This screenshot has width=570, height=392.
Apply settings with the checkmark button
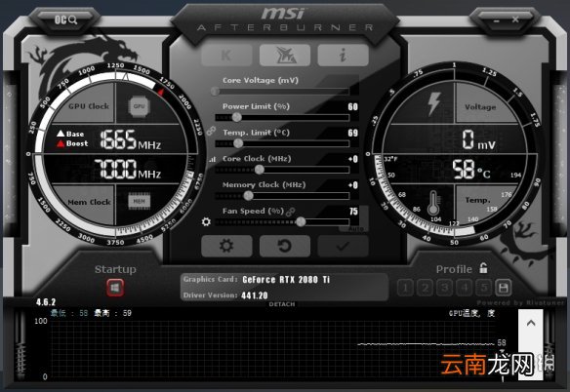(343, 246)
